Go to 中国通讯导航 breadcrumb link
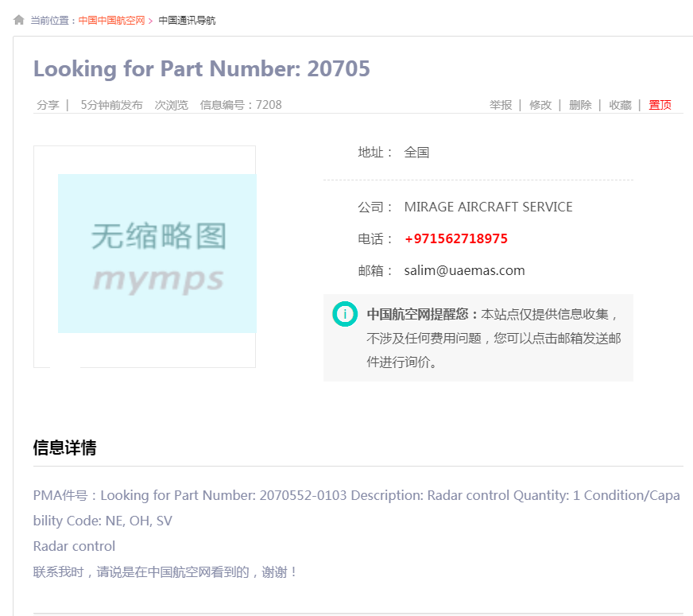The width and height of the screenshot is (693, 616). [x=187, y=21]
